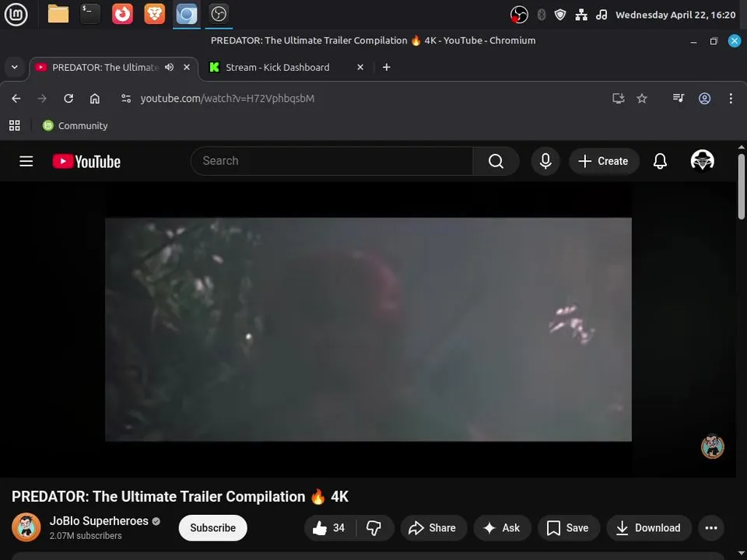Click into the YouTube Search field
The width and height of the screenshot is (747, 560).
coord(331,161)
